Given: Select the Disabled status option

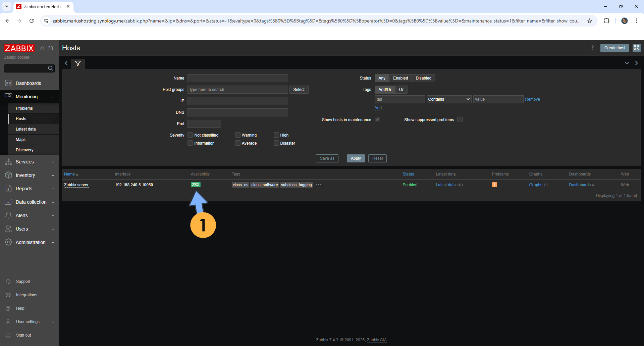Looking at the screenshot, I should tap(423, 78).
